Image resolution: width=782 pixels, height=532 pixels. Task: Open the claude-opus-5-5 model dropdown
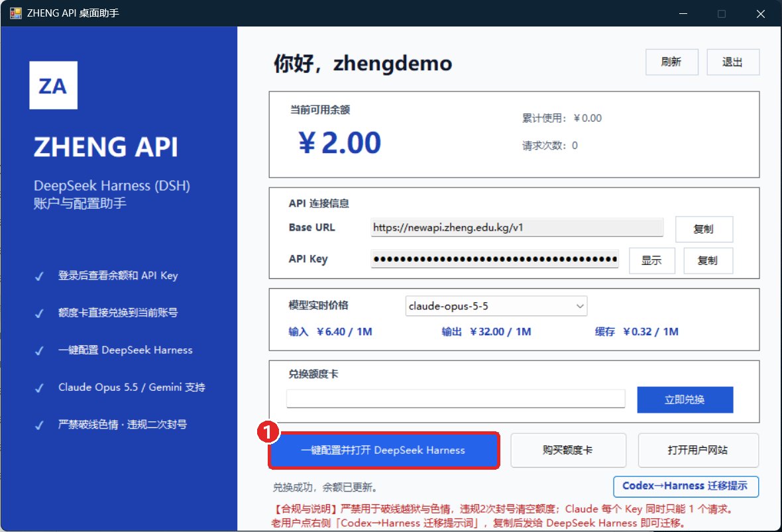(496, 306)
